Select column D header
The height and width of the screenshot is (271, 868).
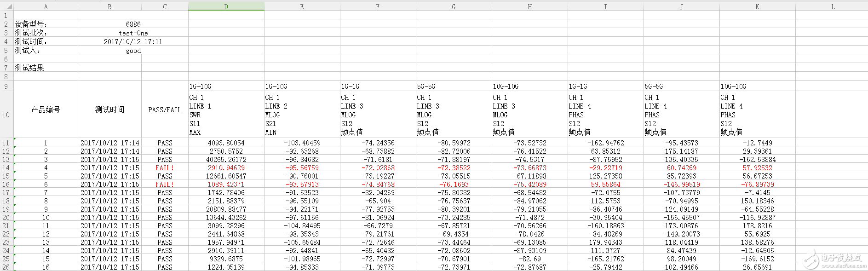pos(226,6)
